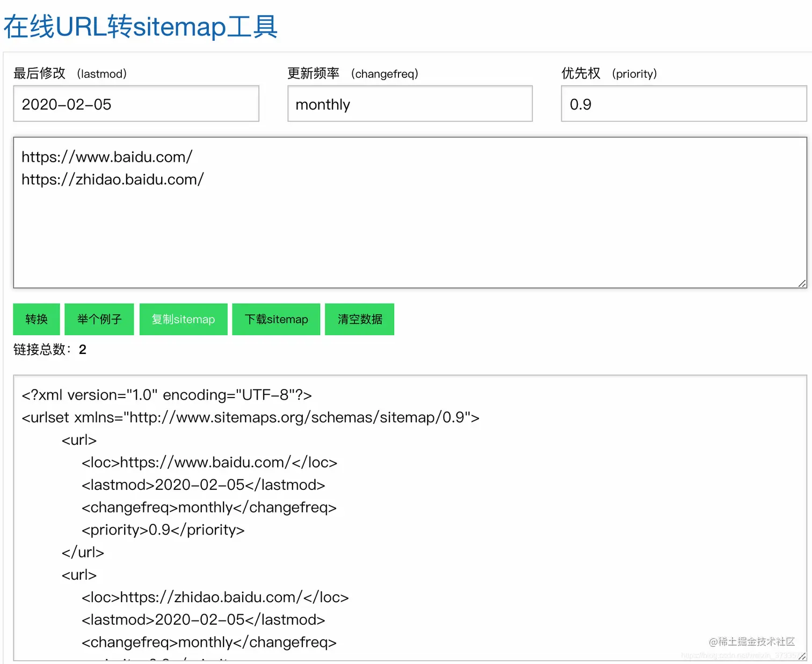The height and width of the screenshot is (664, 812).
Task: Focus the changefreq input showing monthly
Action: pos(410,104)
